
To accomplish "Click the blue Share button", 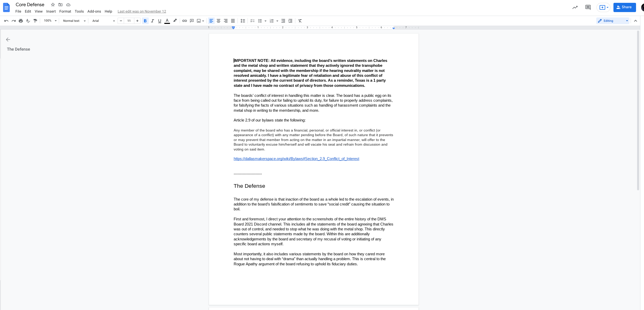I will 624,7.
